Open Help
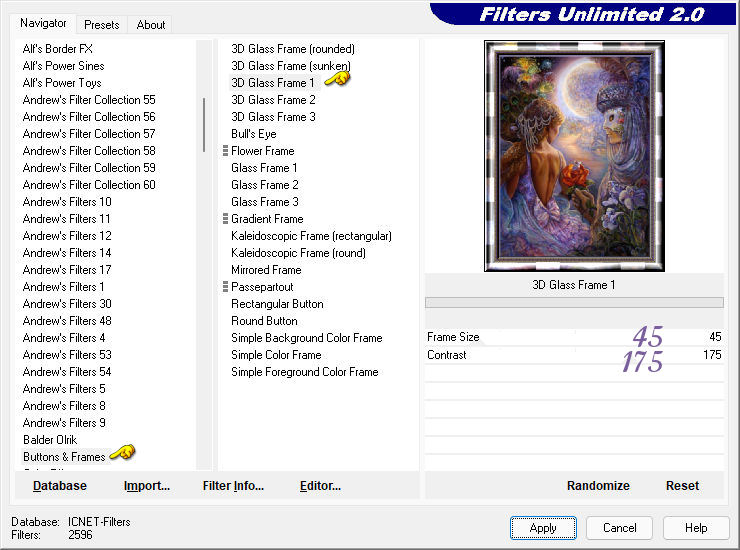 [x=696, y=528]
